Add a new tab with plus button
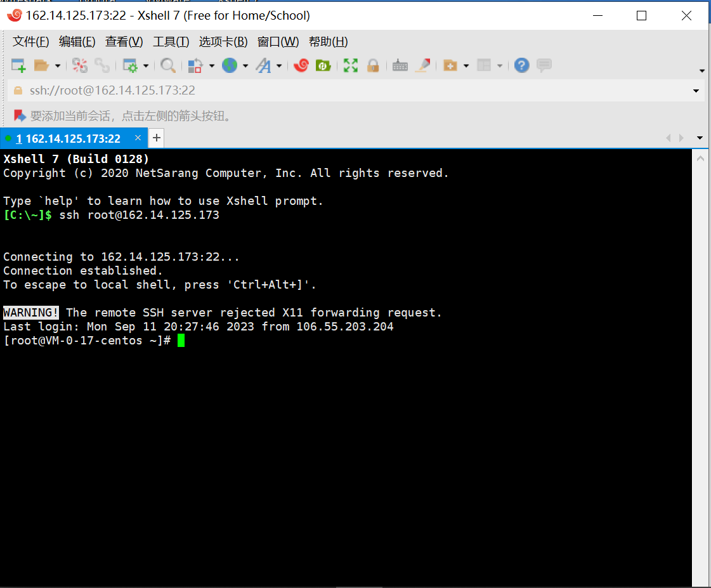This screenshot has height=588, width=711. click(x=157, y=138)
